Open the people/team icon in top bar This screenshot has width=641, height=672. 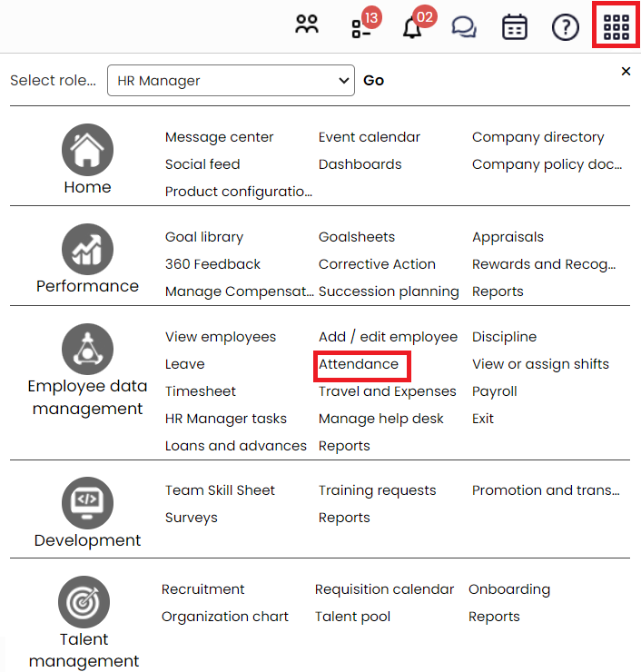(308, 26)
